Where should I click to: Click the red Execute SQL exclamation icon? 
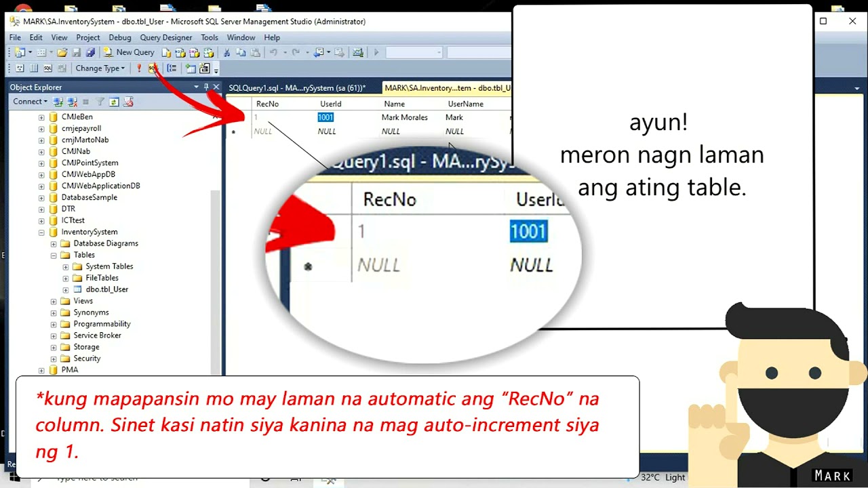tap(139, 68)
